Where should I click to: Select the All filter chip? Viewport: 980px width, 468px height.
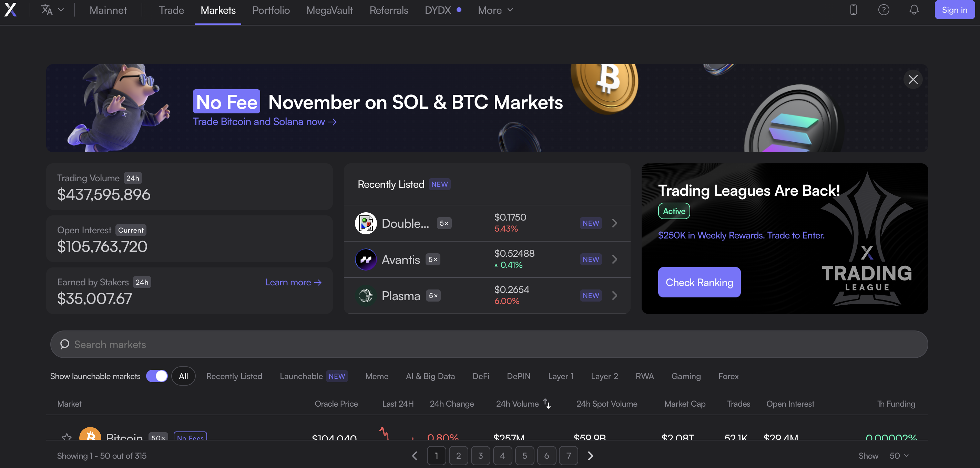tap(183, 376)
